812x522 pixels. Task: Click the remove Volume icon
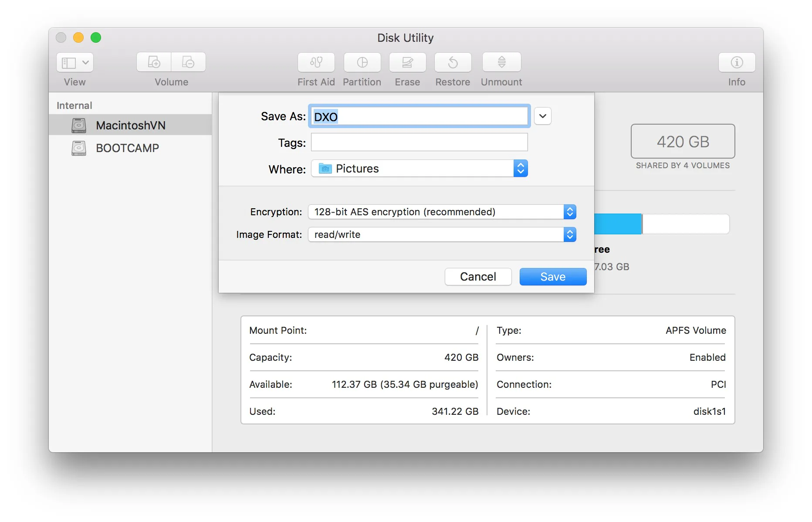coord(188,62)
